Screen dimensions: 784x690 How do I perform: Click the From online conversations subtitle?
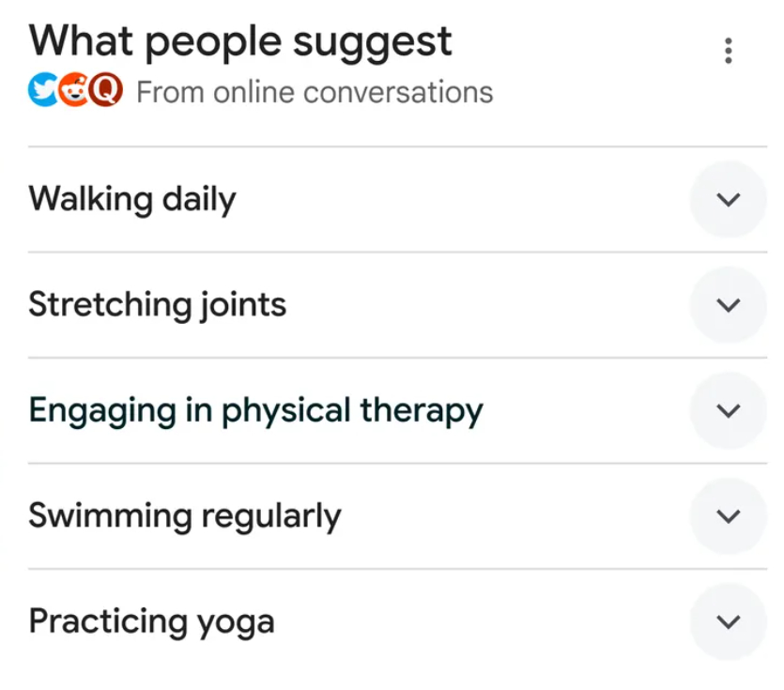[x=315, y=92]
